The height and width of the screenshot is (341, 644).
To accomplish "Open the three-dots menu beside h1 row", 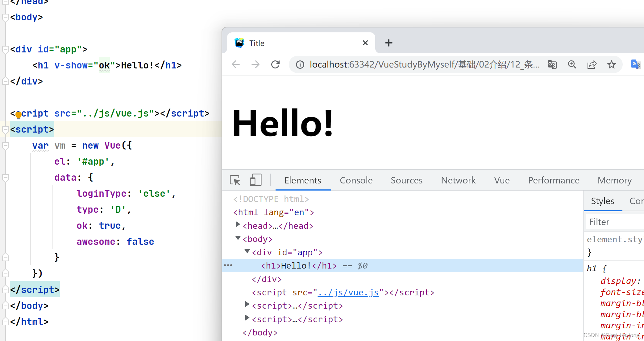I will click(228, 265).
